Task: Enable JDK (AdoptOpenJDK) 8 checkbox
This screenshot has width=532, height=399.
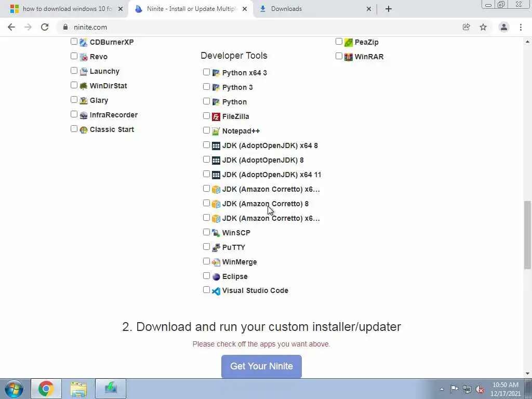Action: pyautogui.click(x=206, y=159)
